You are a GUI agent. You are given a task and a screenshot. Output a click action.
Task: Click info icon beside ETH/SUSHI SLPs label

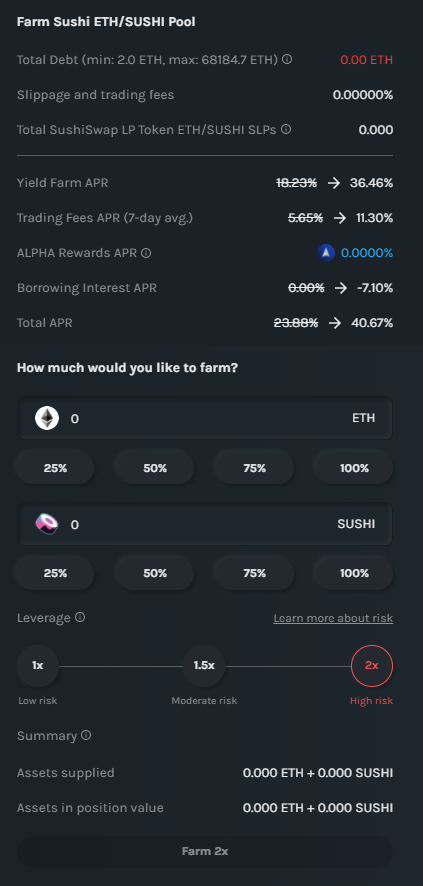pos(286,129)
